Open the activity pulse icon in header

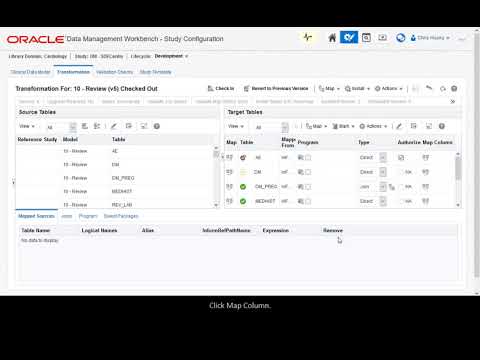pyautogui.click(x=308, y=37)
